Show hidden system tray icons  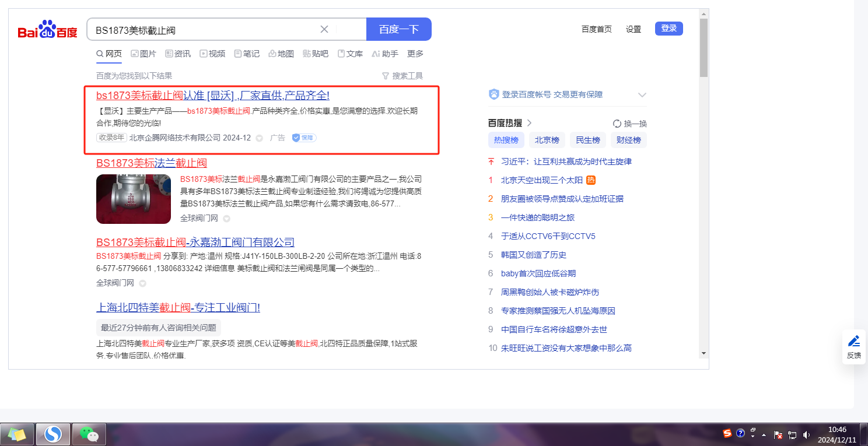coord(764,434)
